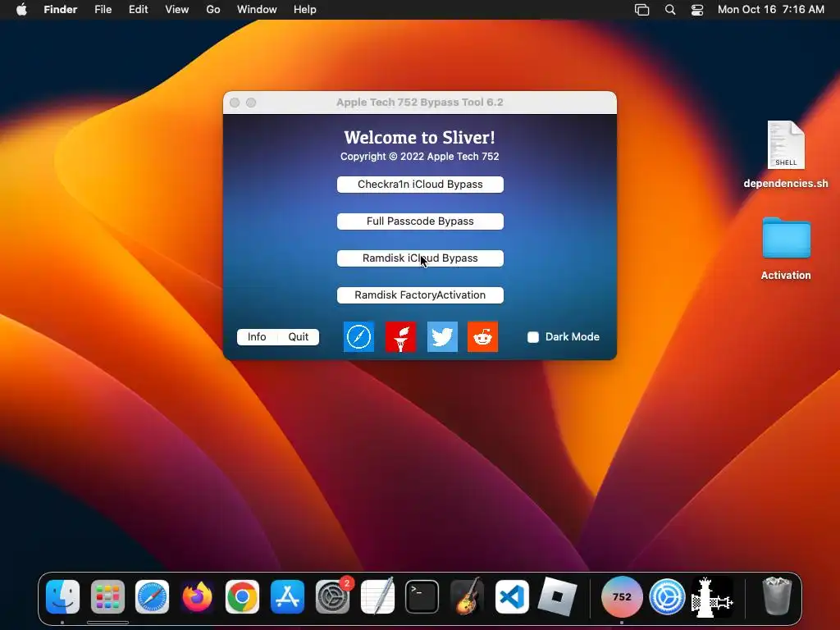Screen dimensions: 840x630
Task: Click Checkra1n iCloud Bypass button
Action: click(420, 185)
